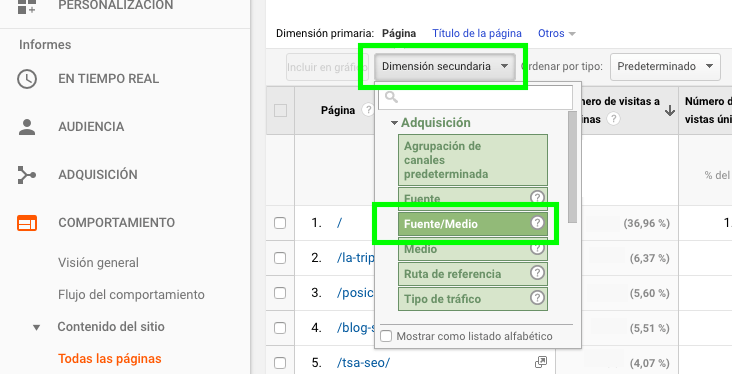Click the Incluir en gráfico button
732x374 pixels.
tap(327, 67)
